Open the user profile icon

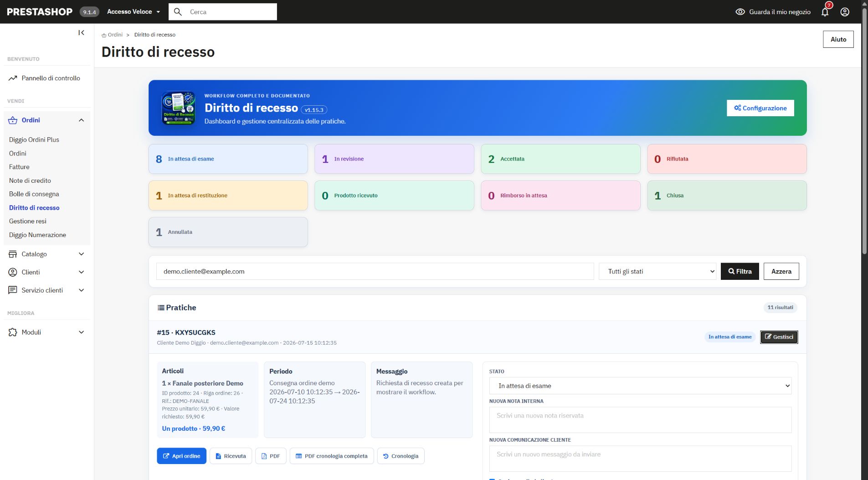(x=845, y=12)
